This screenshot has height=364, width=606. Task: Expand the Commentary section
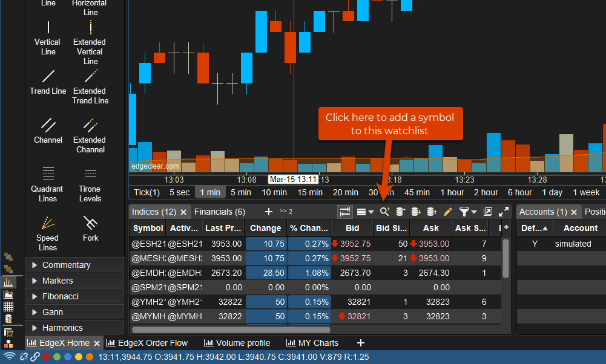[74, 265]
